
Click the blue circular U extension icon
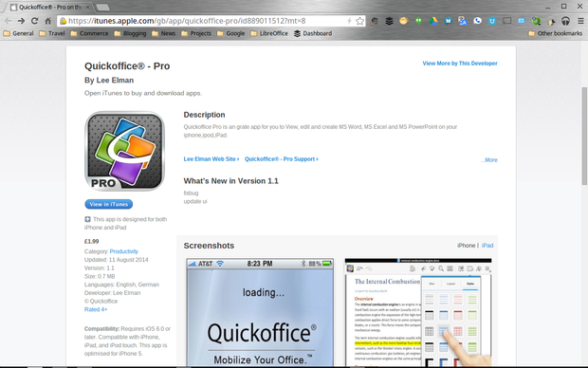pos(492,21)
